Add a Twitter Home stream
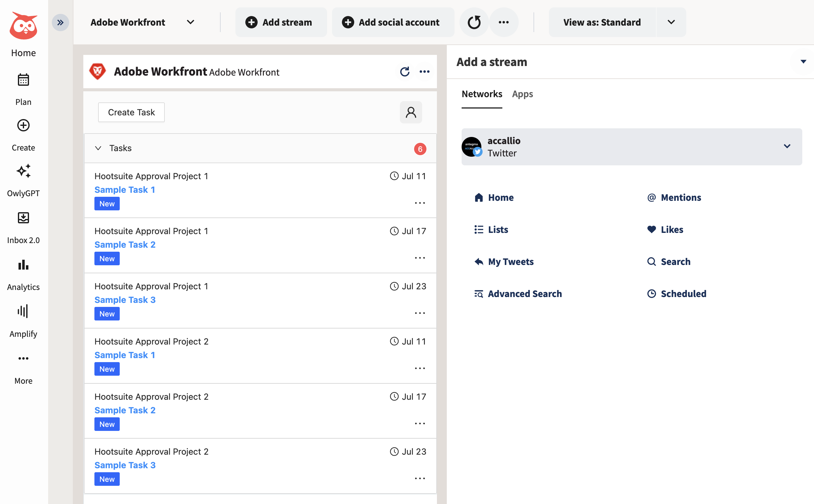Screen dimensions: 814x504 point(494,198)
